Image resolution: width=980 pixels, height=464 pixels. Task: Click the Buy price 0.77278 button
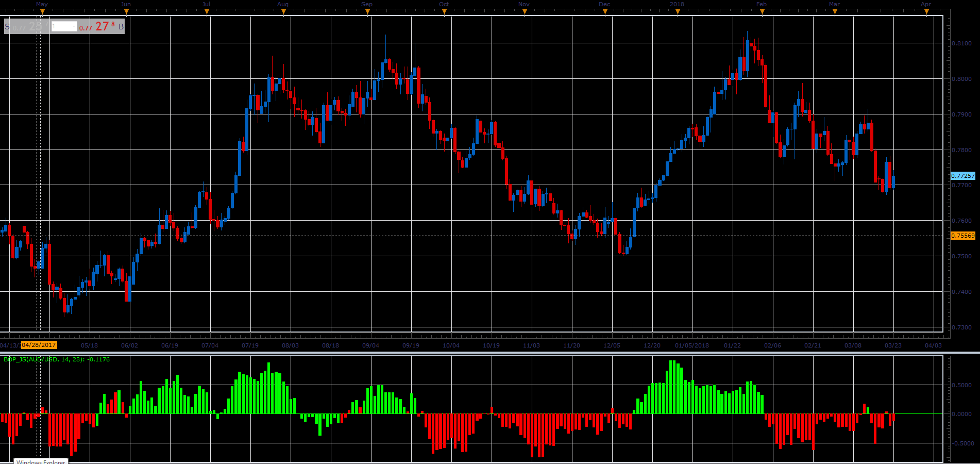click(102, 26)
